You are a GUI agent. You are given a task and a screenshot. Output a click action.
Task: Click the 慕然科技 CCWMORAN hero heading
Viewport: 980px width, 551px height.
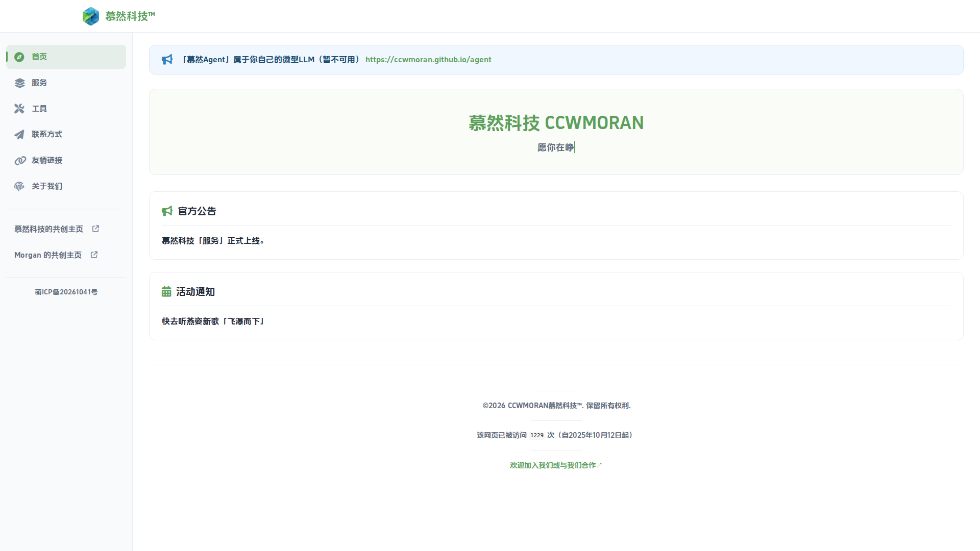click(556, 123)
